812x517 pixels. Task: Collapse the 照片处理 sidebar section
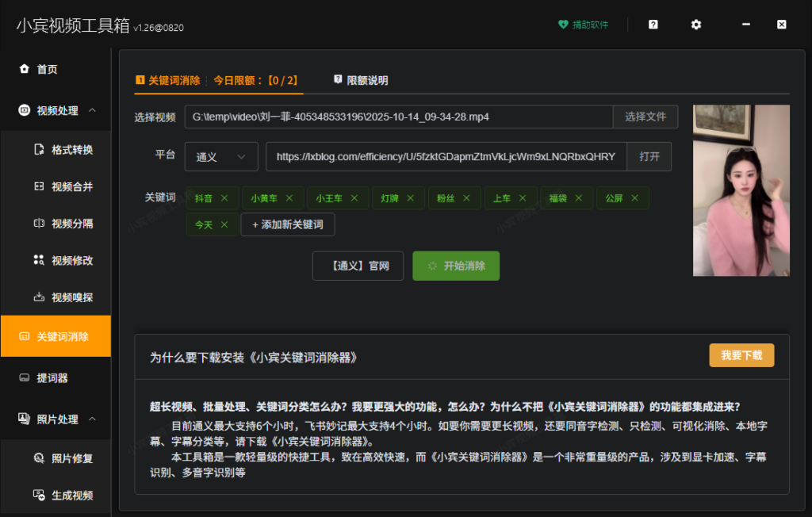tap(93, 419)
